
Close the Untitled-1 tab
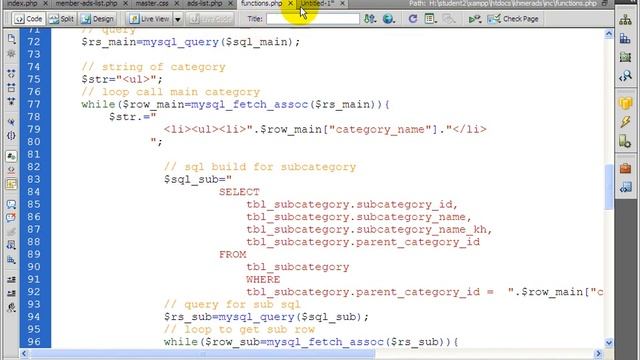tap(342, 3)
